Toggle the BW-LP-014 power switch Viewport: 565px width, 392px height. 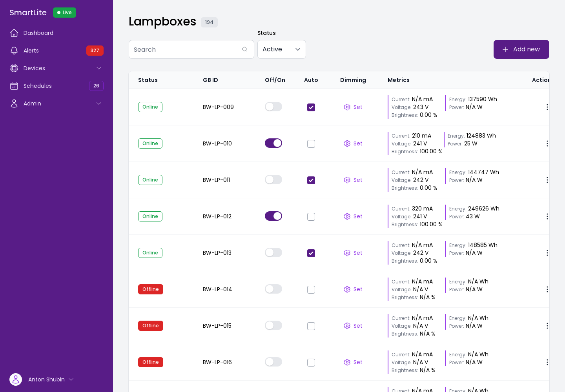point(273,289)
